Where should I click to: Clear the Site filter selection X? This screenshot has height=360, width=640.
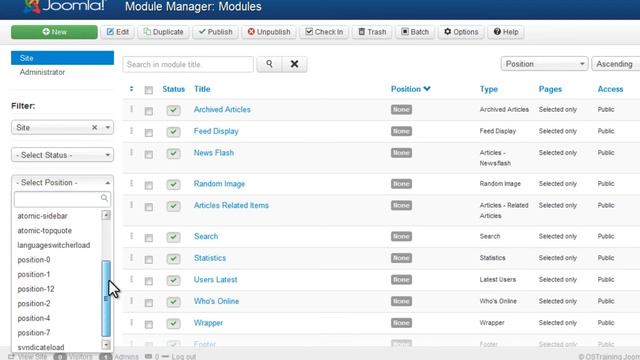tap(94, 127)
